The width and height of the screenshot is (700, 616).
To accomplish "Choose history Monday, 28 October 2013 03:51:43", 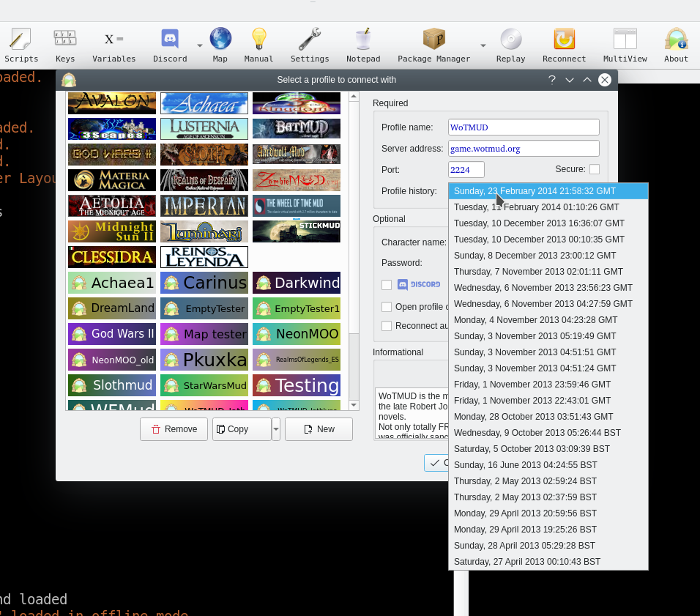I will pos(548,417).
